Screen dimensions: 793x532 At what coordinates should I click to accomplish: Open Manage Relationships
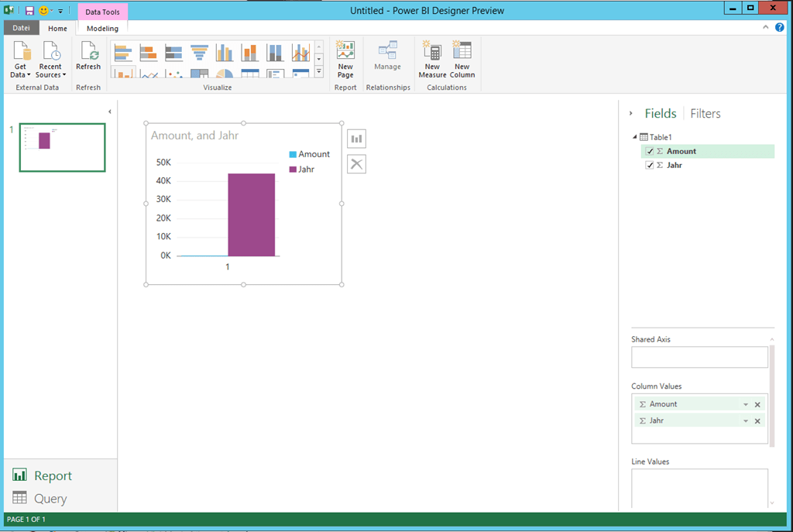pos(387,56)
